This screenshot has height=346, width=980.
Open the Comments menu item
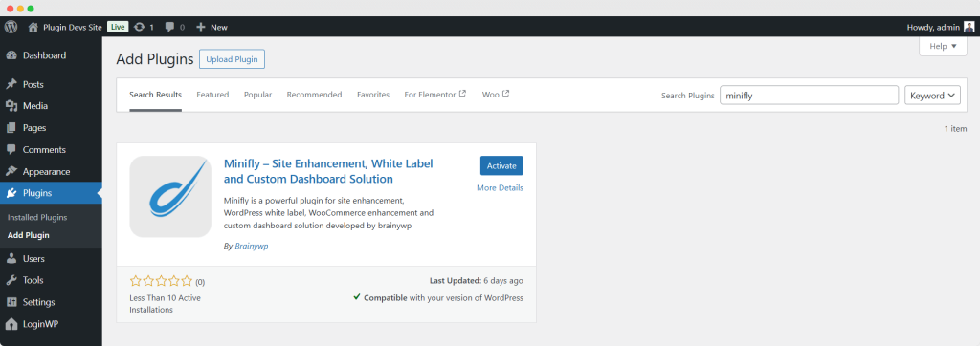[51, 150]
